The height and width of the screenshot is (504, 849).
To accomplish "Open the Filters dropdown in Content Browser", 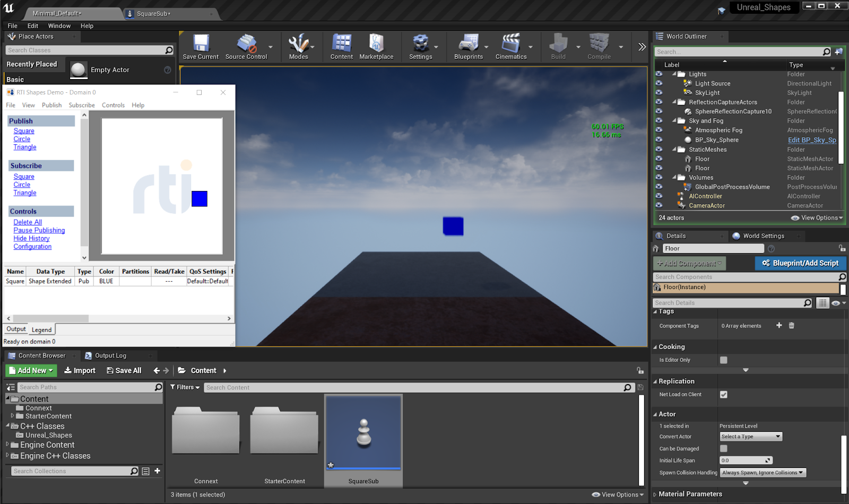I will tap(185, 387).
